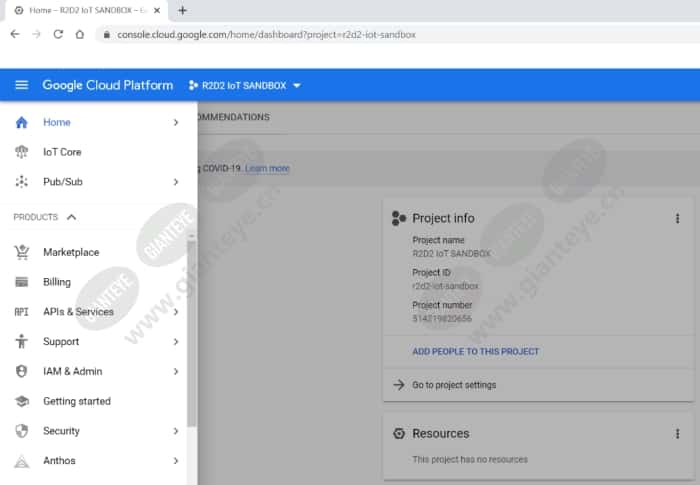Open a new browser tab with plus
The width and height of the screenshot is (700, 485).
tap(182, 10)
